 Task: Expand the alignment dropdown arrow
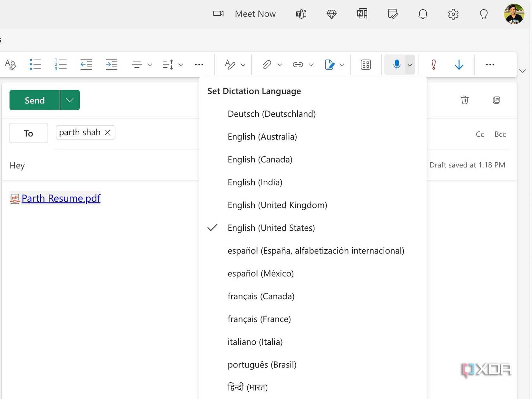pos(150,65)
